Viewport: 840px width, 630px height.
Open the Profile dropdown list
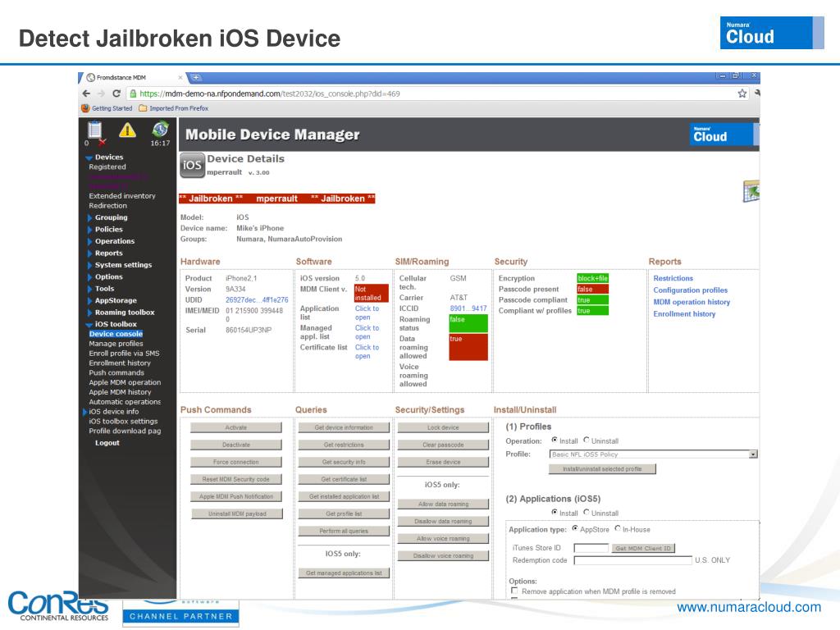pyautogui.click(x=752, y=454)
